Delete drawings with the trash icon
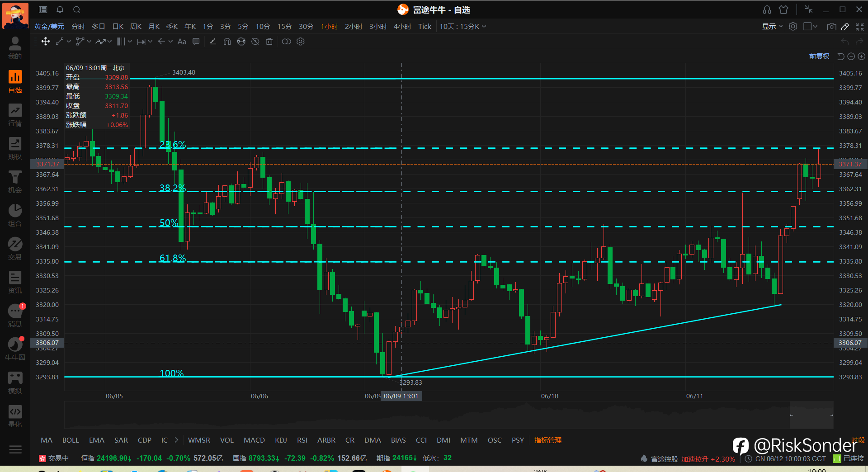The image size is (868, 472). [269, 42]
